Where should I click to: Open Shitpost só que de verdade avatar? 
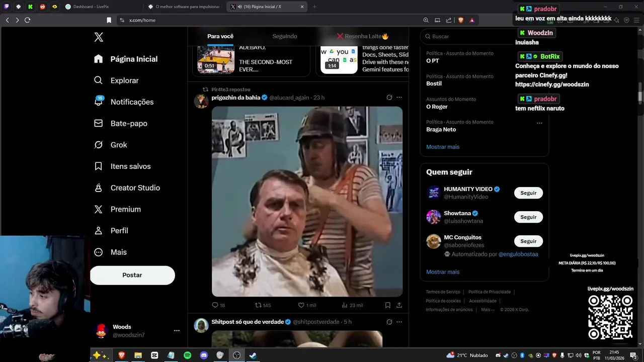pyautogui.click(x=201, y=325)
